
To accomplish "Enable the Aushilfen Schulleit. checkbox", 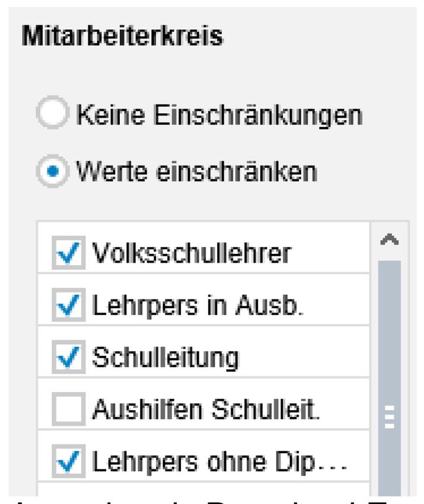I will pos(68,410).
